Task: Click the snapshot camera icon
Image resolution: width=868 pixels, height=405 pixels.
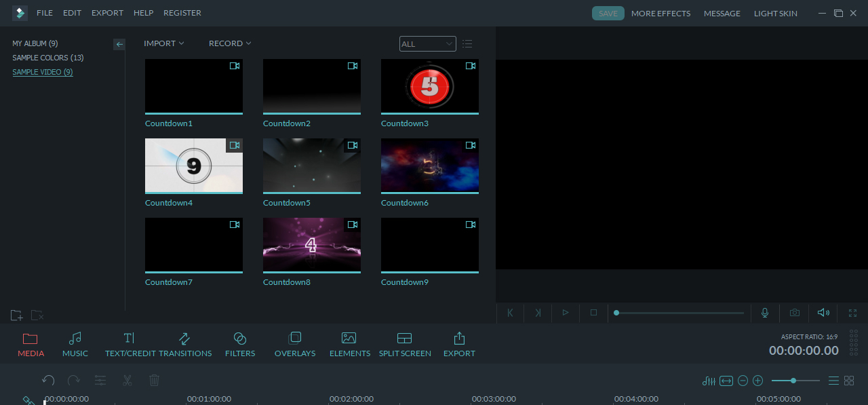Action: click(794, 313)
